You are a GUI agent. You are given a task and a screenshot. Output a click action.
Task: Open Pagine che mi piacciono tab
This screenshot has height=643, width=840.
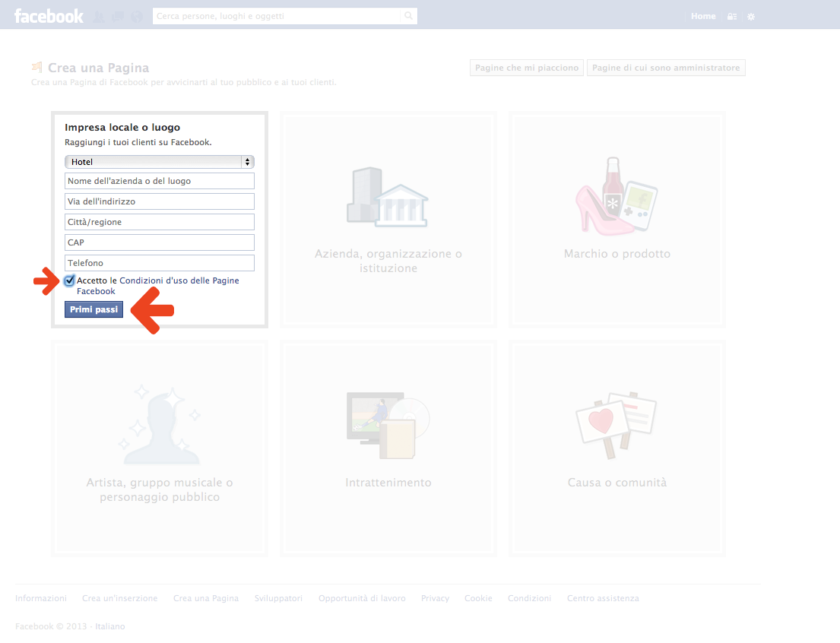coord(527,68)
